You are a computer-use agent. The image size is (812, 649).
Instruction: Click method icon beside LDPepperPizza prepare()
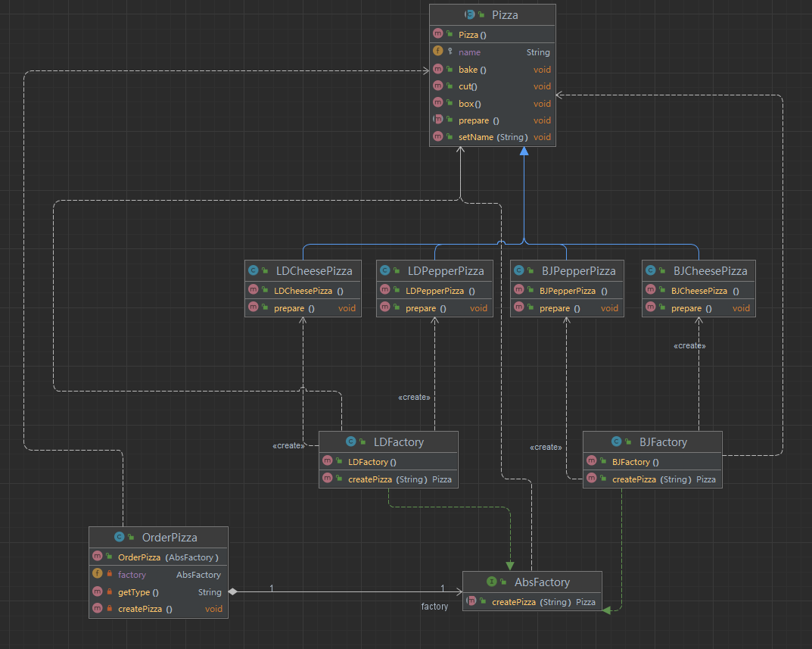[x=384, y=307]
